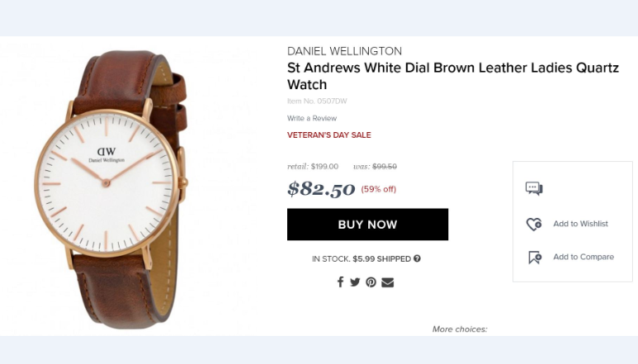This screenshot has width=638, height=364.
Task: Click the DANIEL WELLINGTON brand name
Action: pyautogui.click(x=344, y=51)
